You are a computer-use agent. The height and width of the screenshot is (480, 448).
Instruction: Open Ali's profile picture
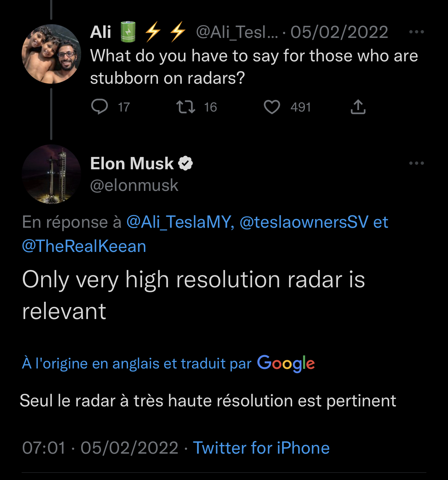(x=51, y=54)
